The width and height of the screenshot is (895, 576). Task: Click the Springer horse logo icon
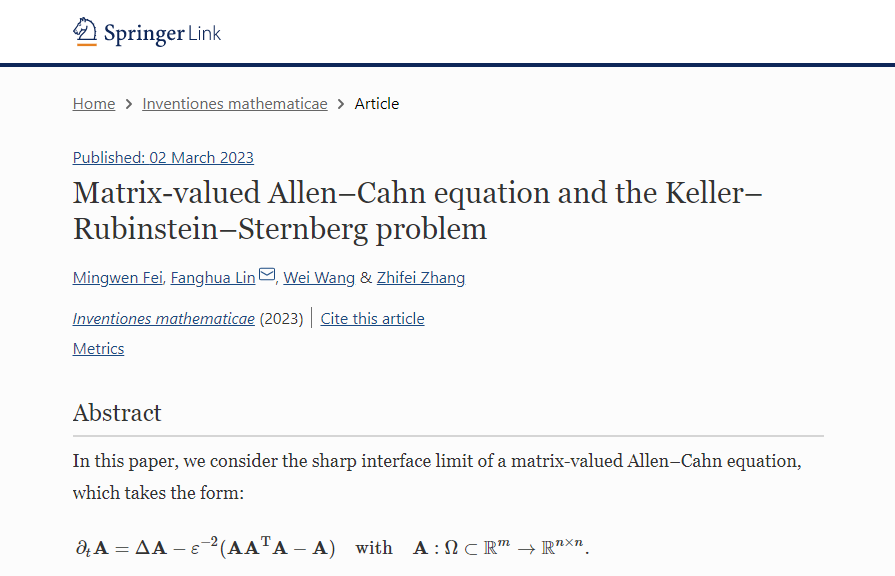tap(86, 32)
